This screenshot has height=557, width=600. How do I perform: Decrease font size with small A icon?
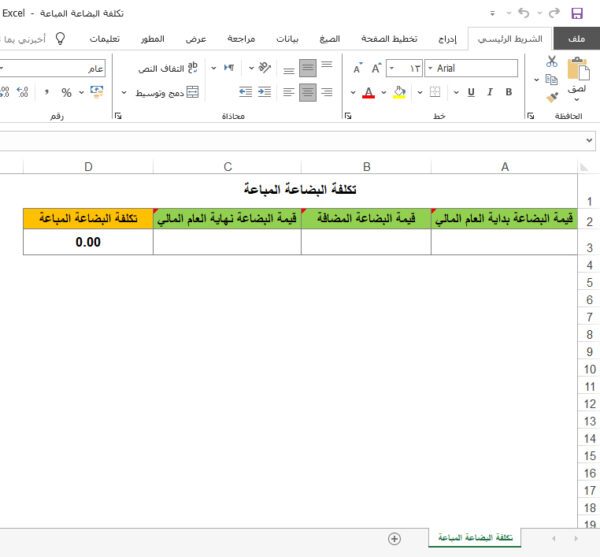(358, 68)
